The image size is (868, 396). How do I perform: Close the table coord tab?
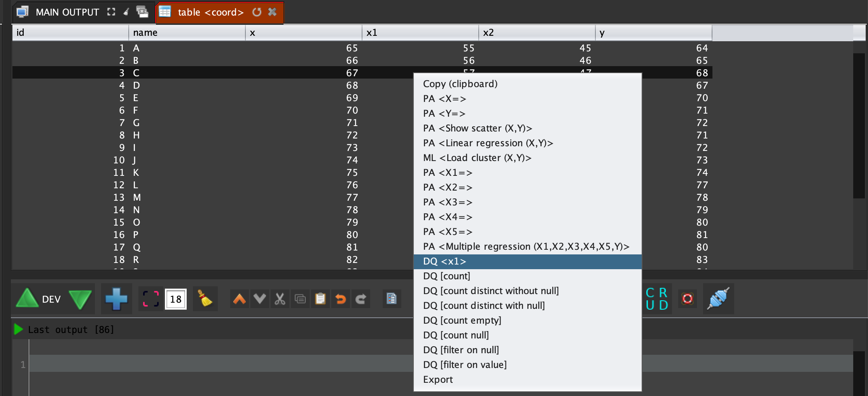point(273,12)
